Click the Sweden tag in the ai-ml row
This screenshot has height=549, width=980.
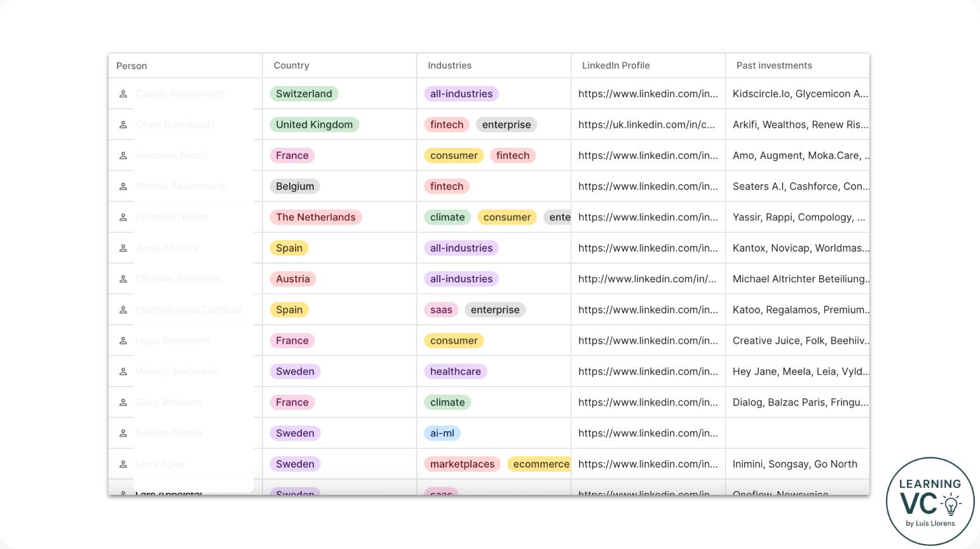click(295, 433)
